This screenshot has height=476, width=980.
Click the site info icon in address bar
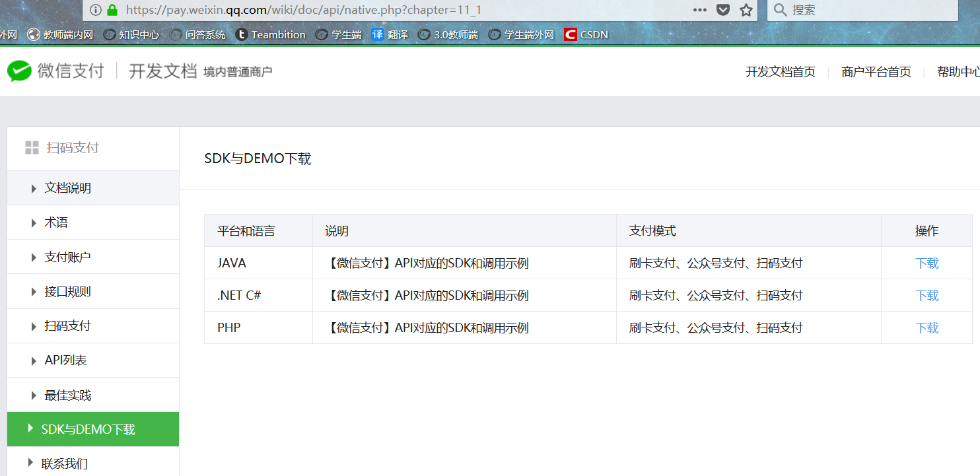(96, 9)
